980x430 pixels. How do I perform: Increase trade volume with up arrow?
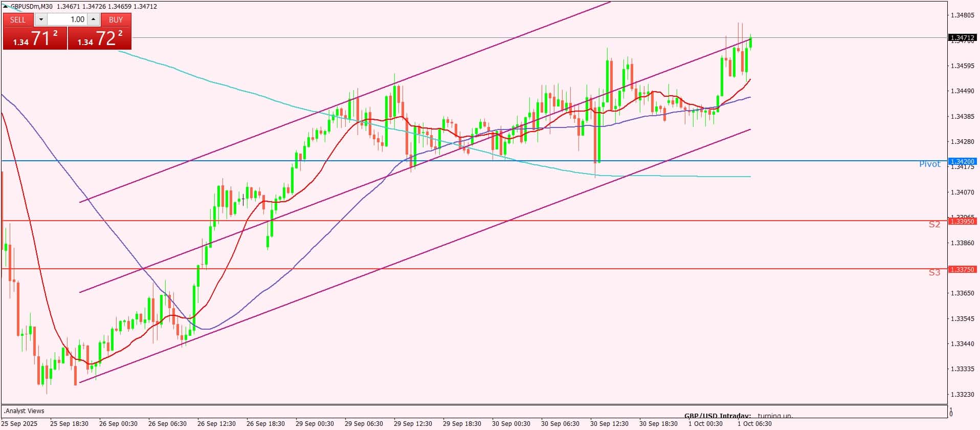(93, 19)
